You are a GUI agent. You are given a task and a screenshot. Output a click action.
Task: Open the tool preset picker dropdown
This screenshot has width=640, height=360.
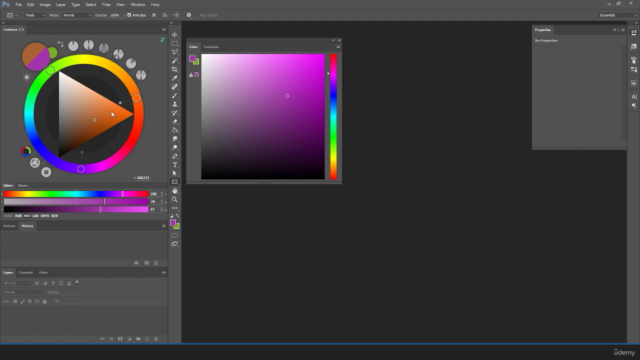pos(12,15)
